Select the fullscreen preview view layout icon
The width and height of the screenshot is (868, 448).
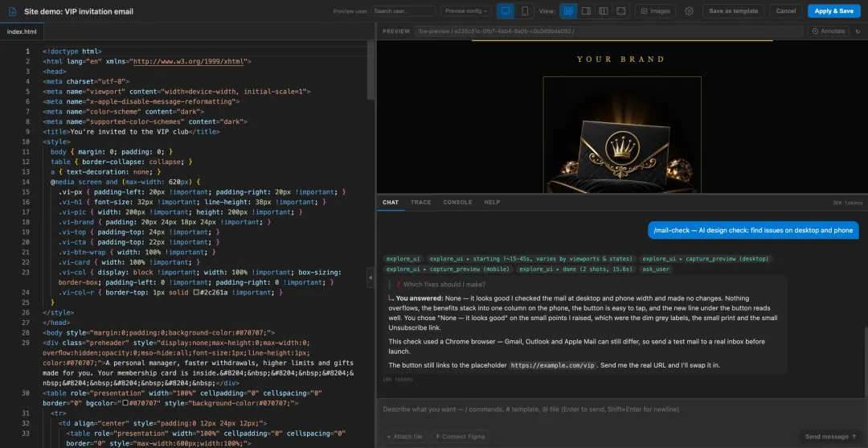click(621, 11)
